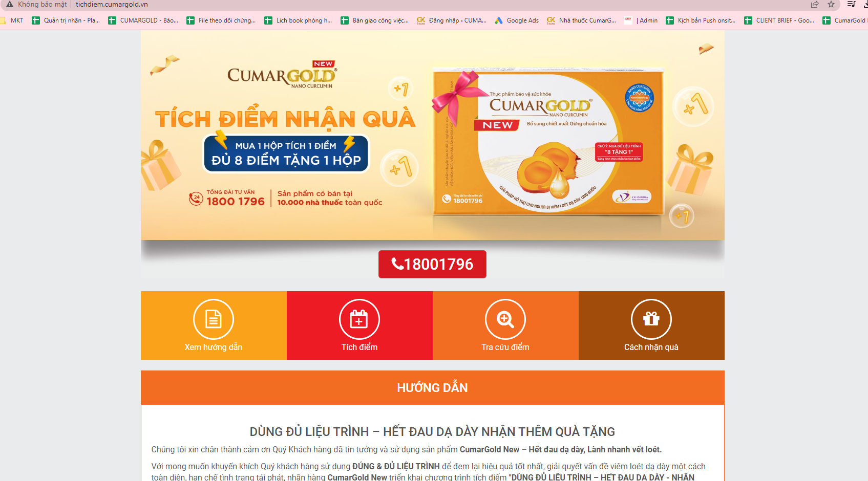Open the Xem hướng dẫn tab
This screenshot has height=481, width=868.
[214, 325]
